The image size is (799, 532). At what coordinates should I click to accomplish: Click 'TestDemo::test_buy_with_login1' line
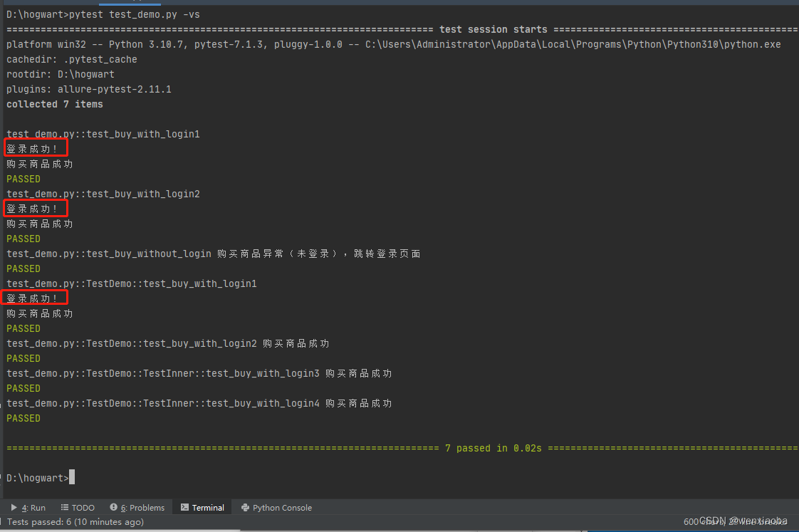coord(132,283)
